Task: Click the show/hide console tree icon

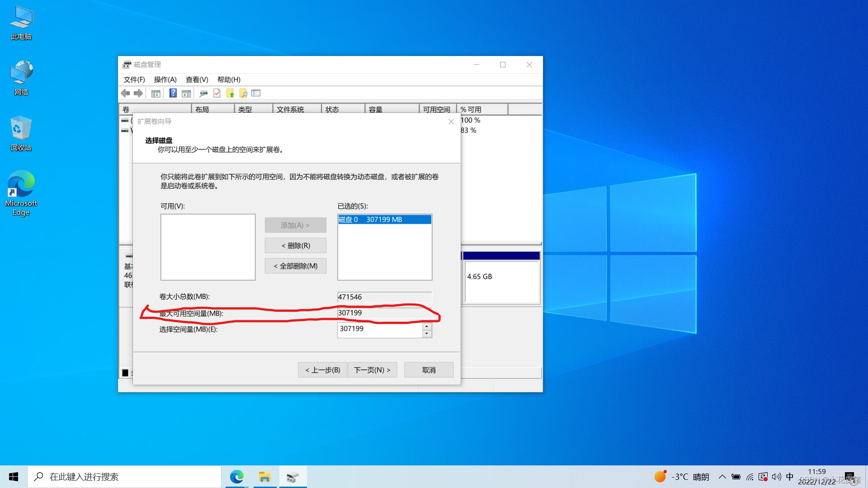Action: 156,94
